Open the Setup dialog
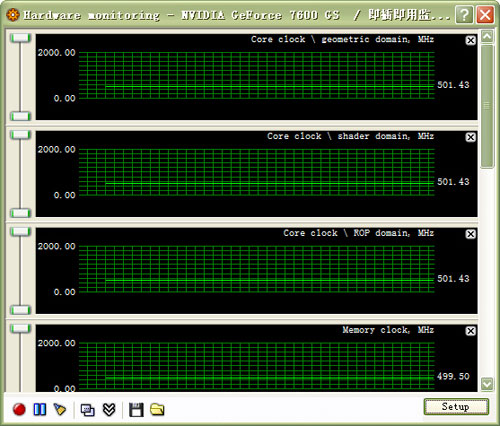 [456, 407]
